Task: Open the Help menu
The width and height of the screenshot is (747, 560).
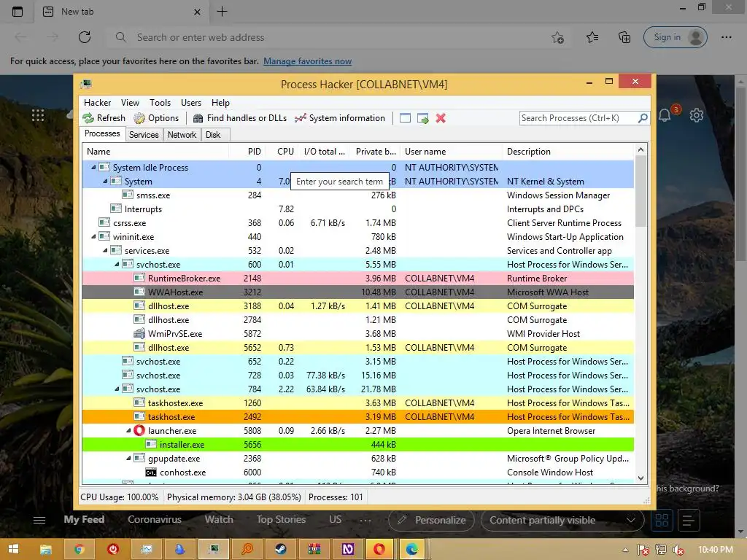Action: tap(220, 103)
